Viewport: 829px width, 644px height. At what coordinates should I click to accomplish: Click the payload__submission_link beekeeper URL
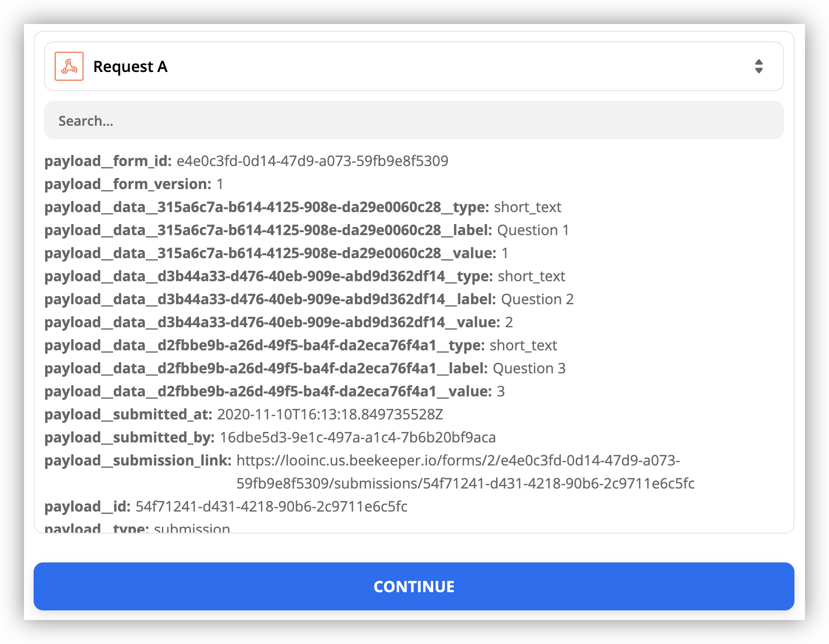pyautogui.click(x=458, y=461)
